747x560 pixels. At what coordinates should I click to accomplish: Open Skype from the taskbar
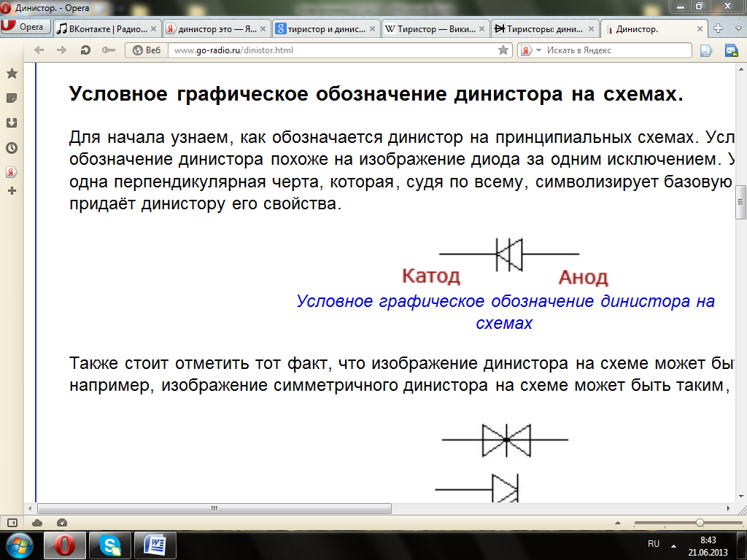coord(110,545)
